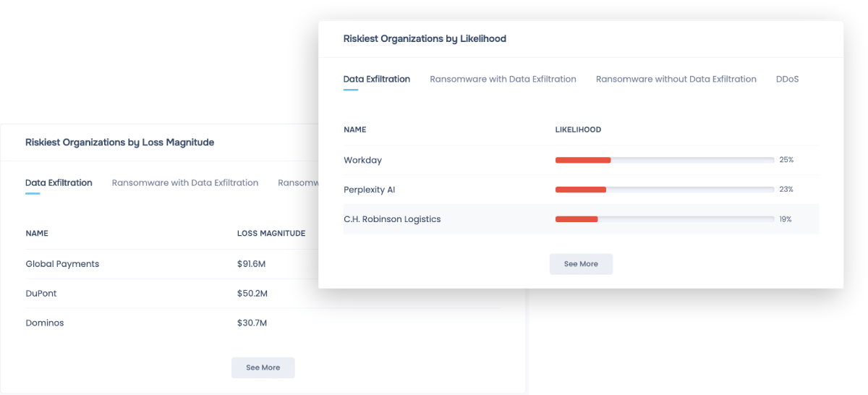
Task: Open Ransomware with Data Exfiltration tab in Loss Magnitude panel
Action: pos(185,183)
